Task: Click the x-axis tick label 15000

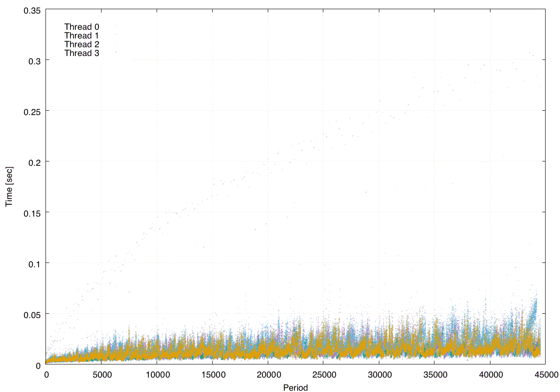Action: (x=212, y=374)
